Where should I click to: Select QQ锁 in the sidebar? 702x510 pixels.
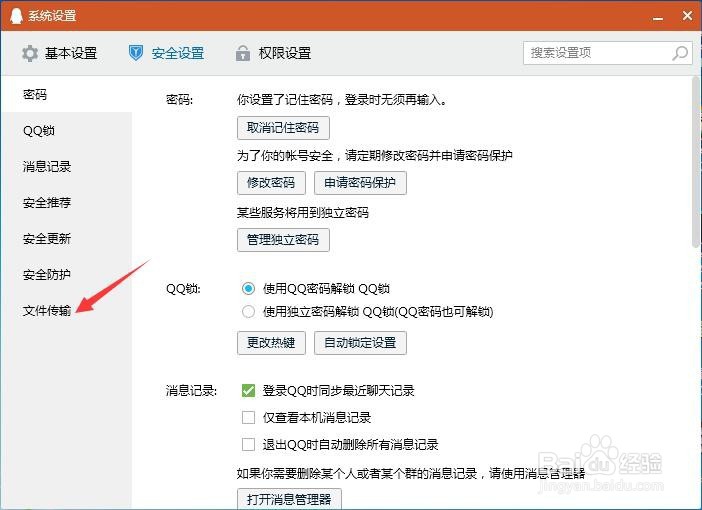coord(67,131)
